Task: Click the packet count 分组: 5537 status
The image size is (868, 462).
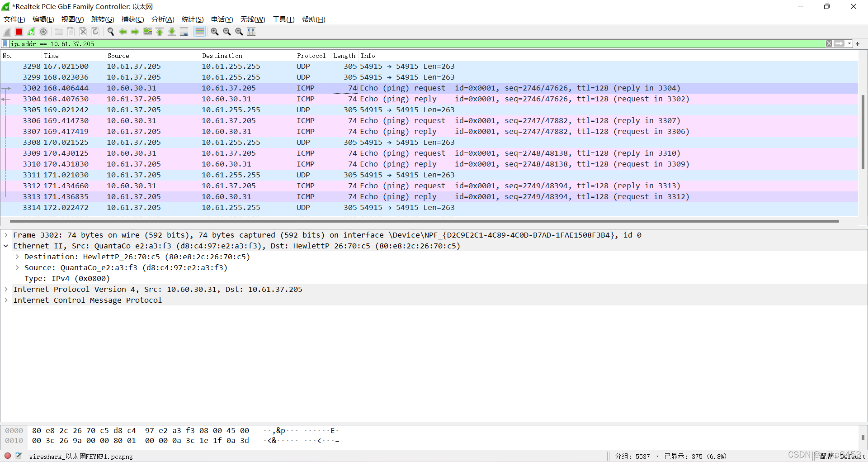Action: (x=632, y=457)
